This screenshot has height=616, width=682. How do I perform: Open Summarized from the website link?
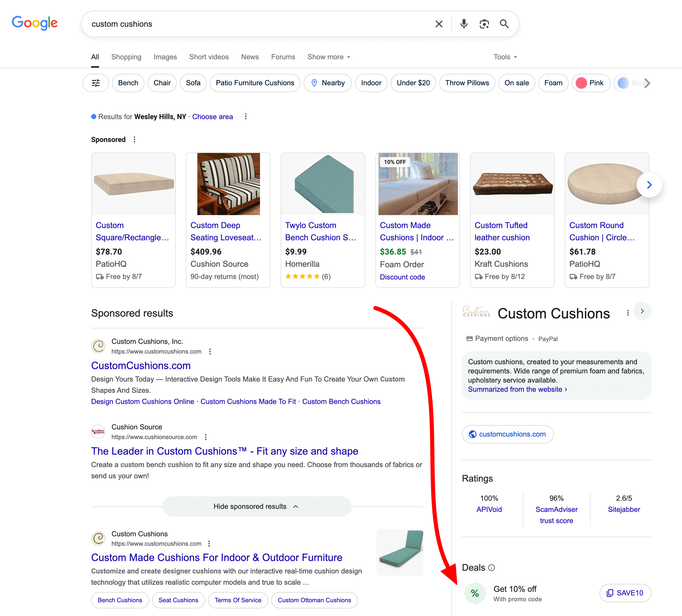pos(517,389)
